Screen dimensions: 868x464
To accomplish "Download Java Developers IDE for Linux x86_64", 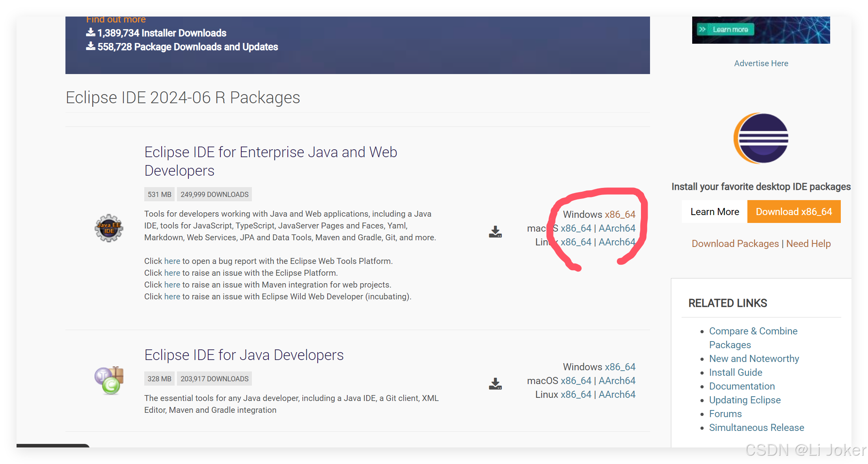I will click(x=576, y=395).
